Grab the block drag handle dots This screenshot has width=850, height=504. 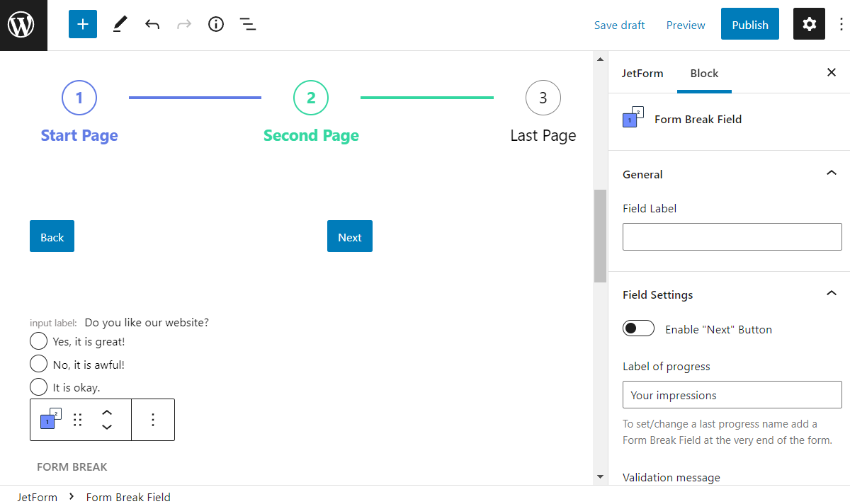[77, 420]
